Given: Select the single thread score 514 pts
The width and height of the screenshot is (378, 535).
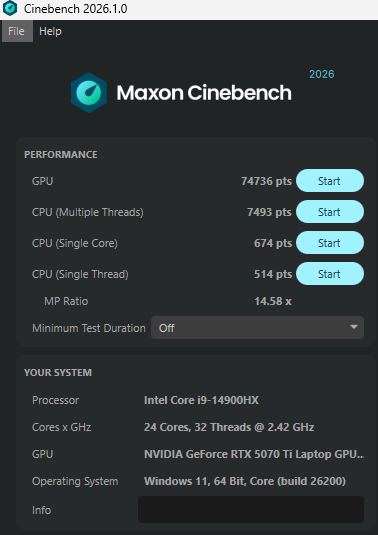Looking at the screenshot, I should pos(273,274).
